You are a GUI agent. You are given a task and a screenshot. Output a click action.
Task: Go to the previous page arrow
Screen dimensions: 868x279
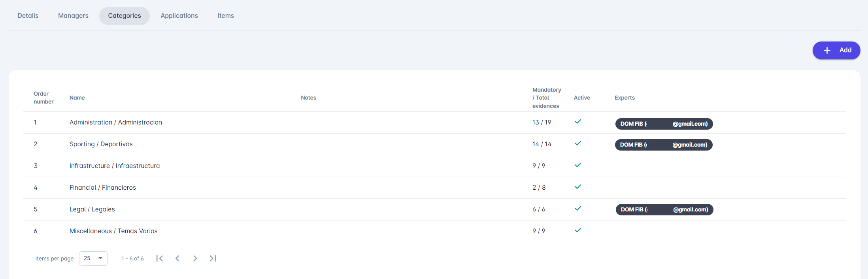(x=177, y=258)
